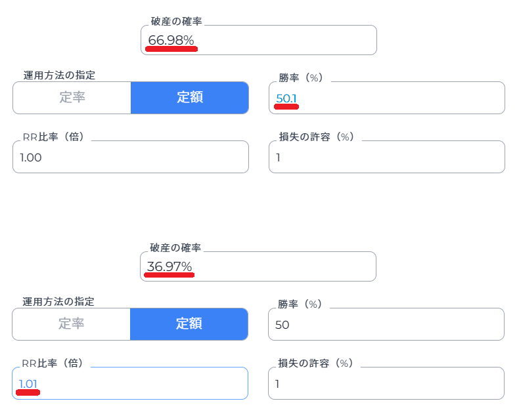
Task: Click the upper 運用方法の指定 label
Action: coord(59,75)
